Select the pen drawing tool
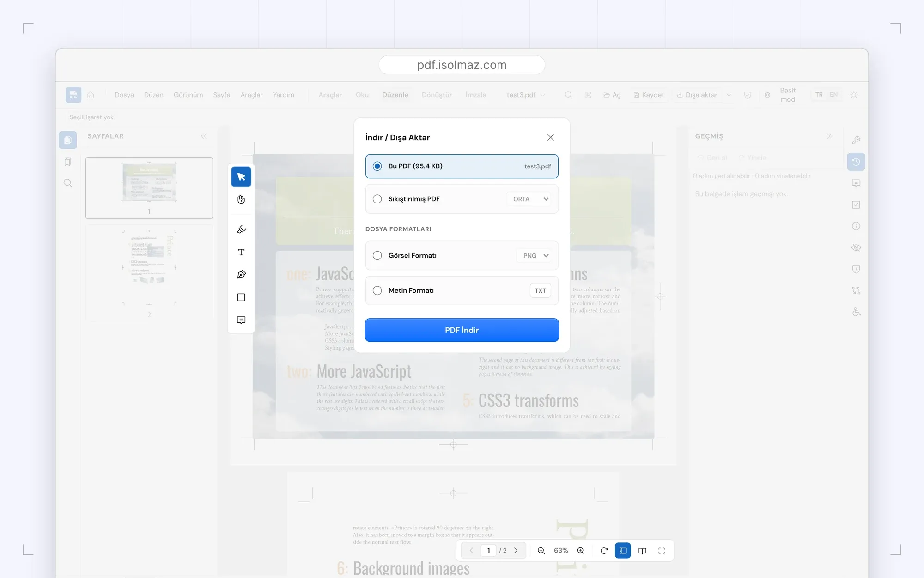This screenshot has width=924, height=578. [x=241, y=275]
